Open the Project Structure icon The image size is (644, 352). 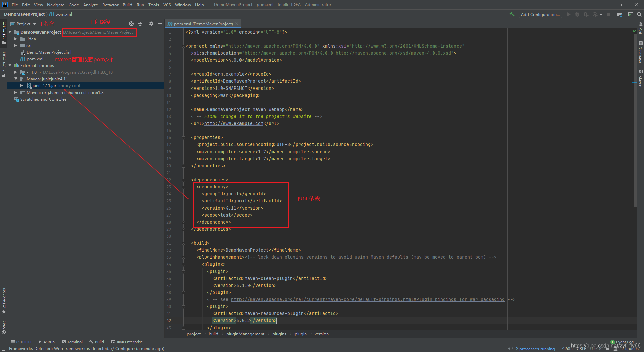[x=620, y=14]
